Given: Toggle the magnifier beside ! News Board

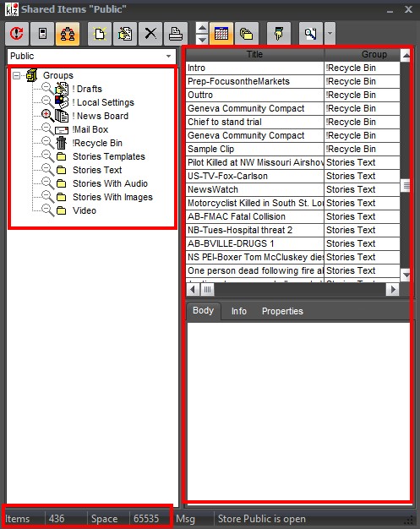Looking at the screenshot, I should click(x=47, y=116).
